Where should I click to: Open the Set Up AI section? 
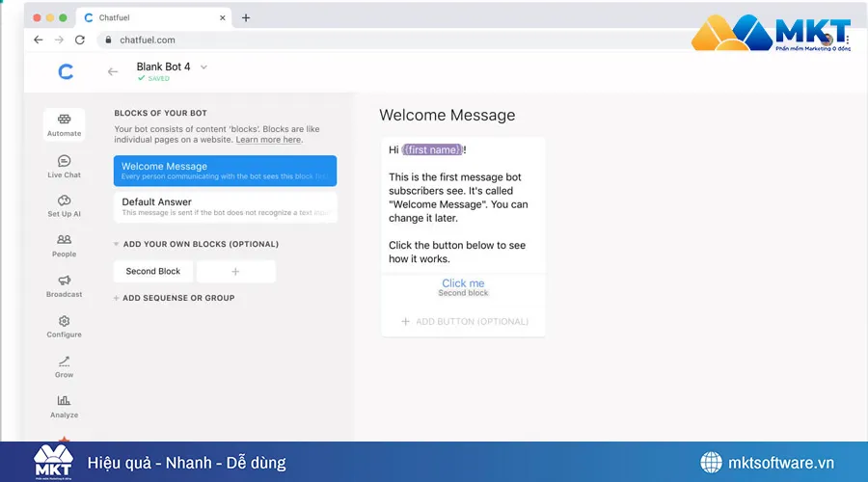tap(65, 206)
